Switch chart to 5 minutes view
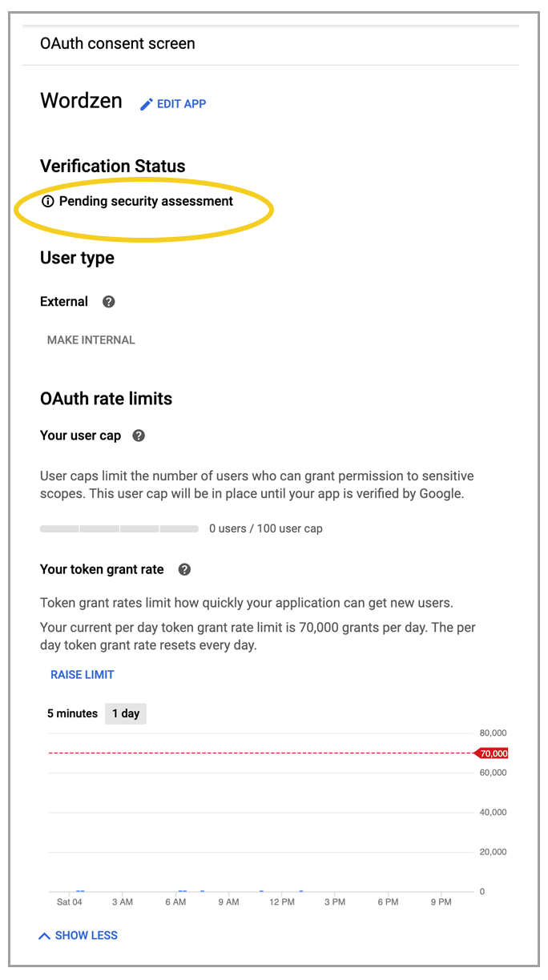548x980 pixels. click(72, 713)
